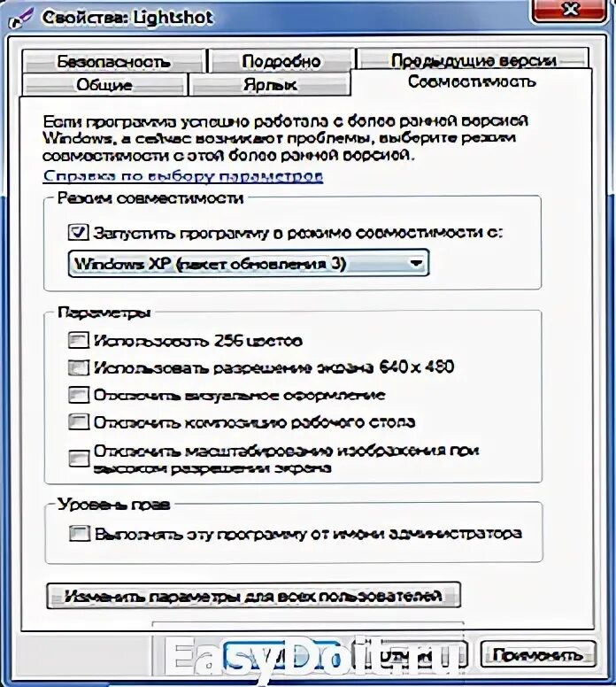Screen dimensions: 616x687
Task: Click the Lightshot feather icon in title bar
Action: point(20,18)
